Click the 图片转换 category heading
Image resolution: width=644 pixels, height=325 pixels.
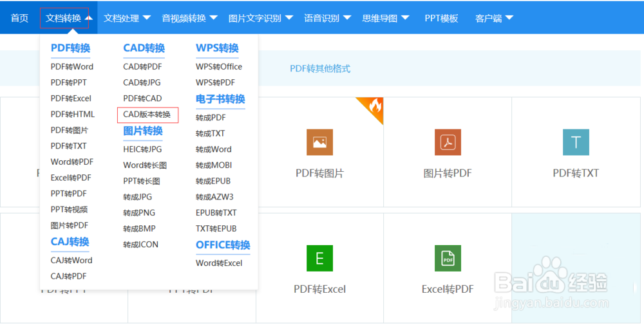(x=143, y=131)
